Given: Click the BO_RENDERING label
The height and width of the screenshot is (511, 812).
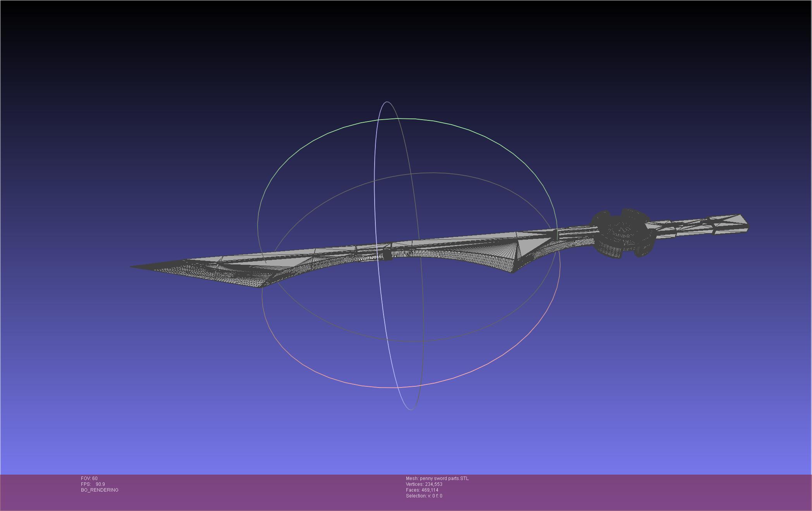Looking at the screenshot, I should [100, 490].
